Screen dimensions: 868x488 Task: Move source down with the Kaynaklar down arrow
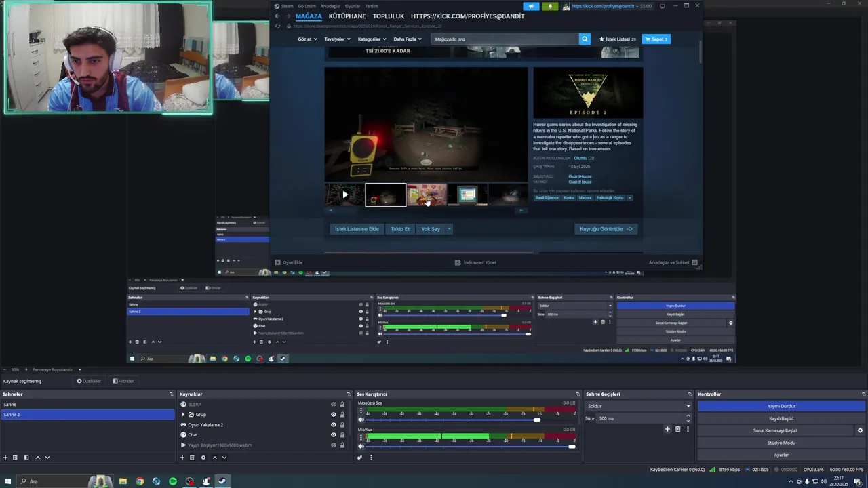pos(224,457)
